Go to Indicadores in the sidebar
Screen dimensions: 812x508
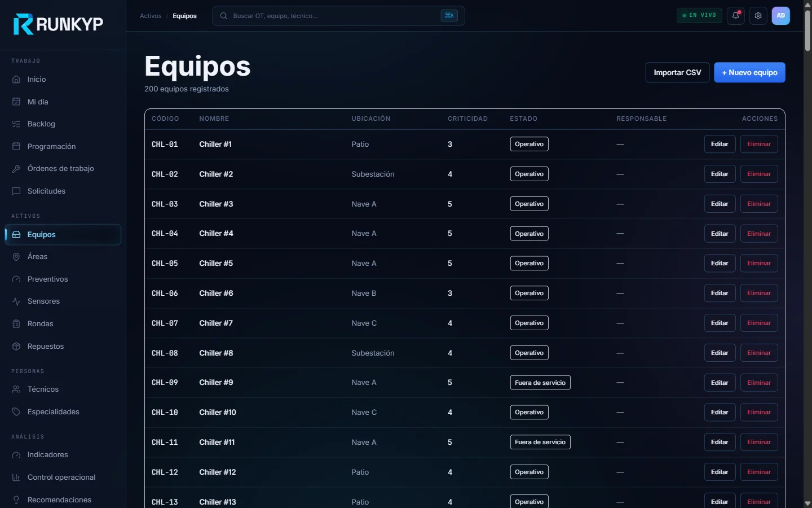pyautogui.click(x=63, y=455)
